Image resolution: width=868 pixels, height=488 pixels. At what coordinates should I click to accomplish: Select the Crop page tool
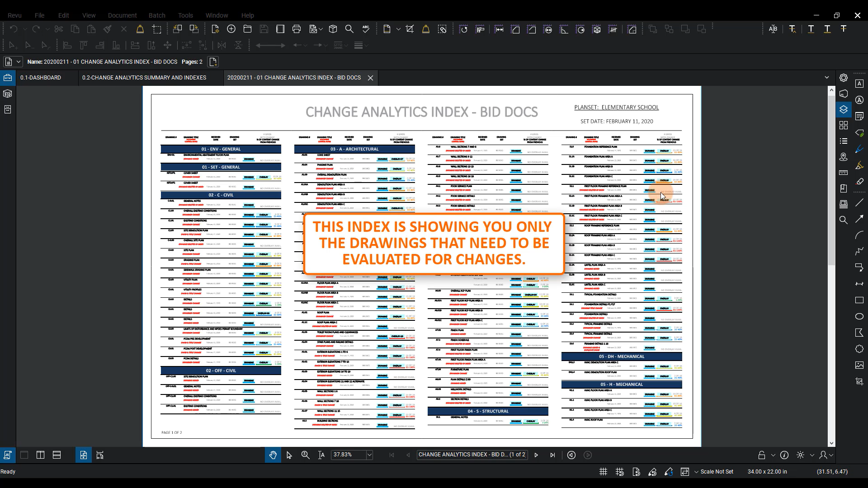click(410, 29)
